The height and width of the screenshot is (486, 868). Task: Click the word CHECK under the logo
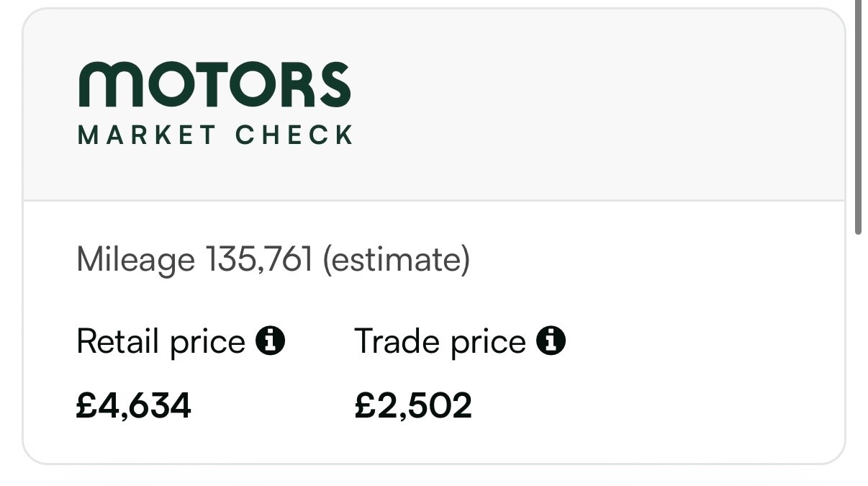point(294,135)
